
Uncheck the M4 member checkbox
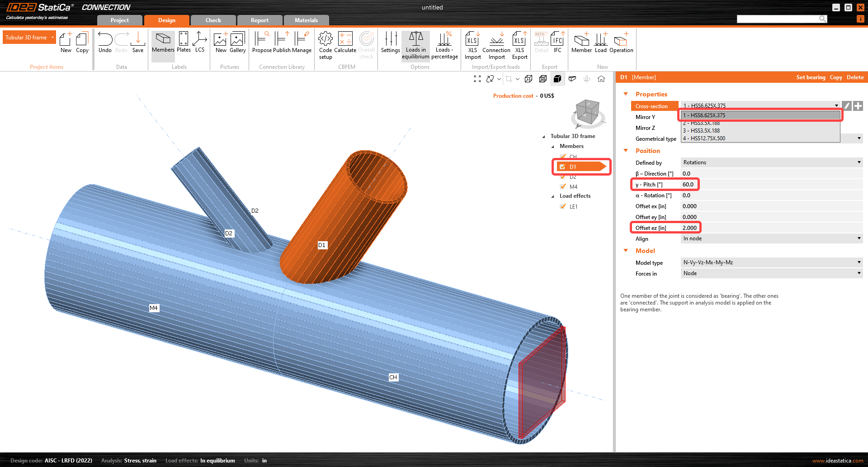tap(563, 186)
